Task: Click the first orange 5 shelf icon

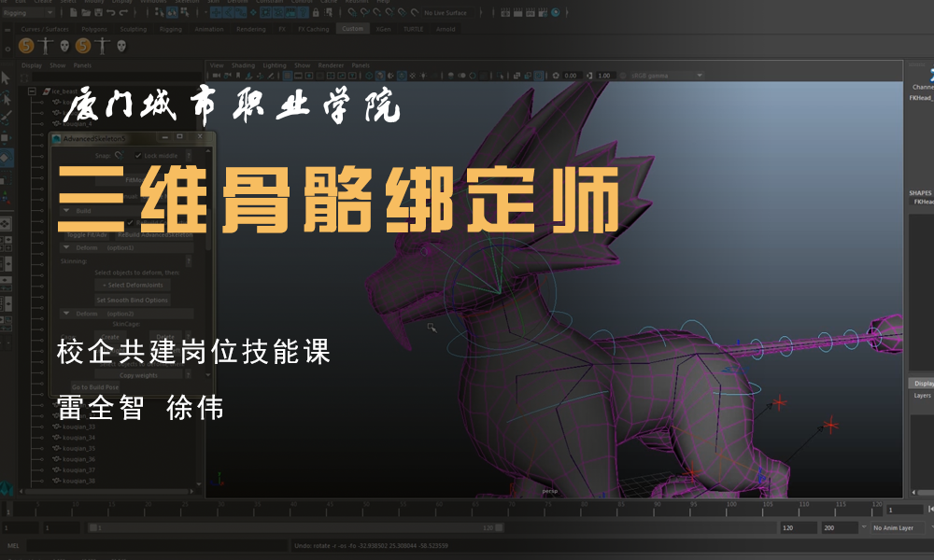Action: click(26, 45)
